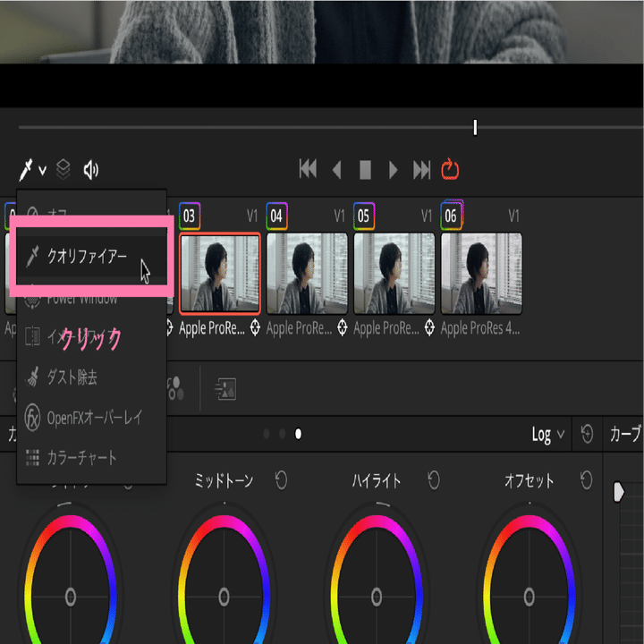The height and width of the screenshot is (644, 644).
Task: Click the layers stack icon
Action: [63, 170]
